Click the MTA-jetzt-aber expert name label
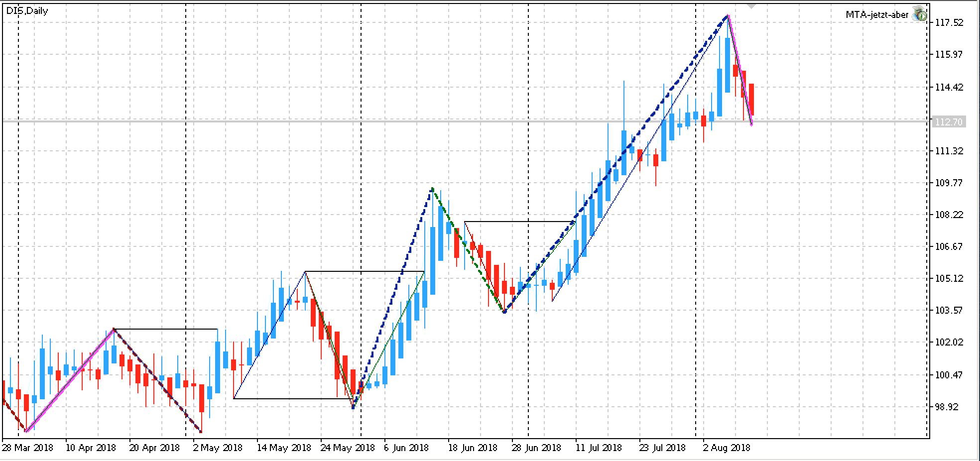This screenshot has width=980, height=461. pyautogui.click(x=877, y=14)
